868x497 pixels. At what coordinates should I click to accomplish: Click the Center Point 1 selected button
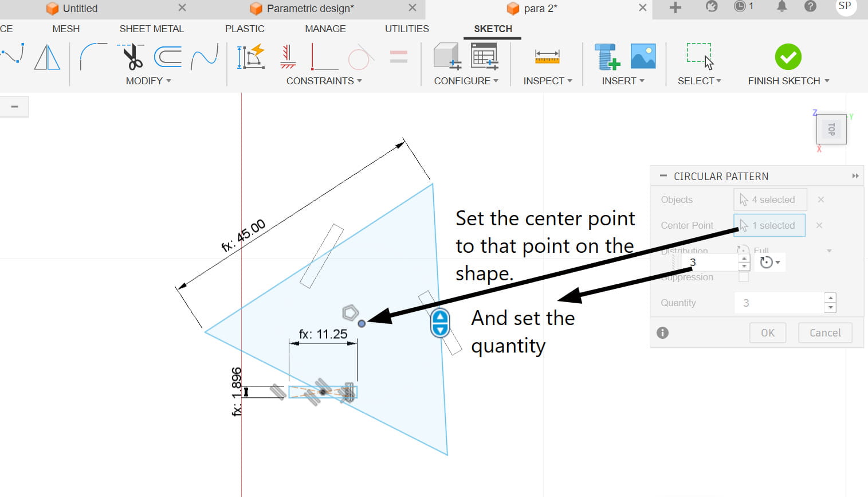click(769, 225)
